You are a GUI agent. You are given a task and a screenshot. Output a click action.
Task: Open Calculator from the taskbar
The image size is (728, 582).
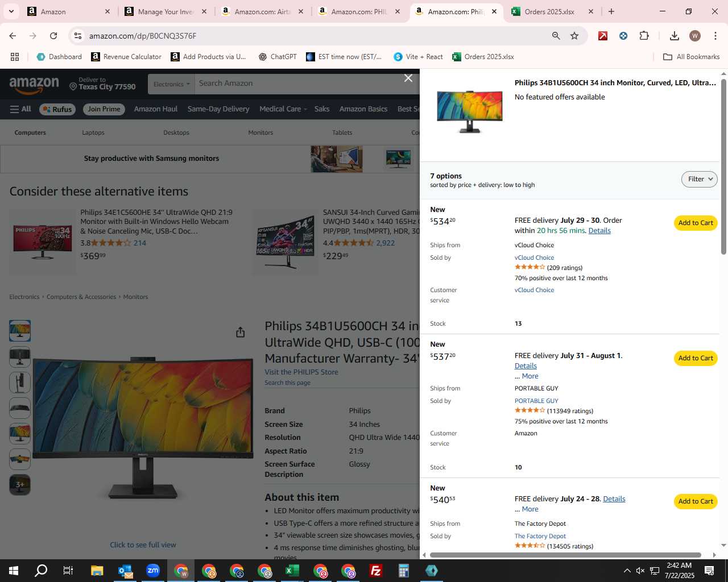404,571
